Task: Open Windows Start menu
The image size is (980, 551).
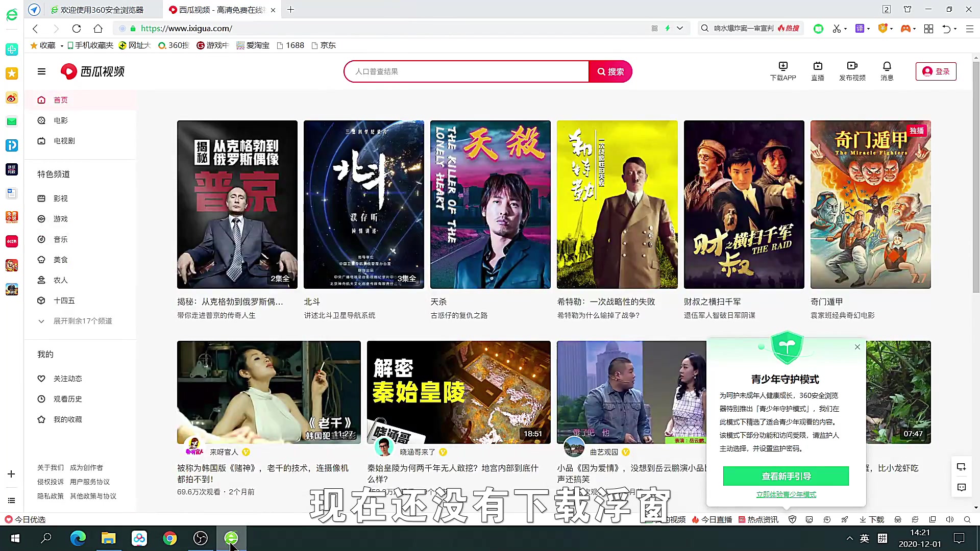Action: click(x=15, y=538)
